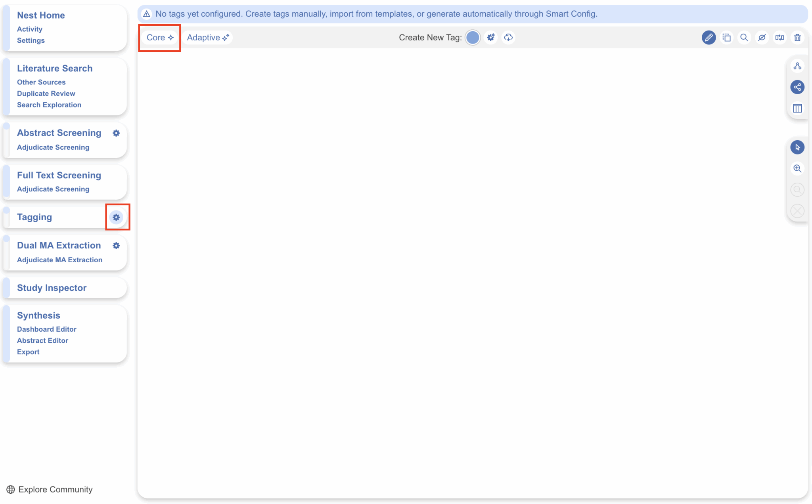Click the 'No tags yet configured' banner text
Viewport: 812px width, 504px height.
pos(376,14)
